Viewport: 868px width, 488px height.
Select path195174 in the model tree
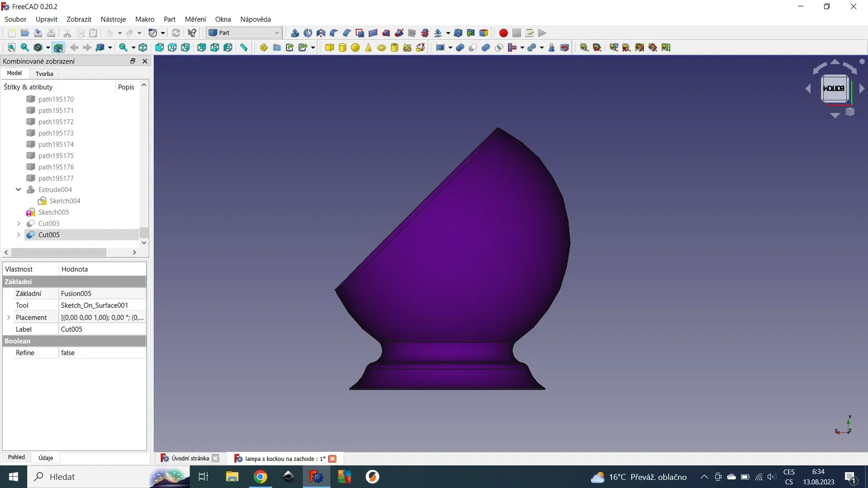(x=56, y=144)
